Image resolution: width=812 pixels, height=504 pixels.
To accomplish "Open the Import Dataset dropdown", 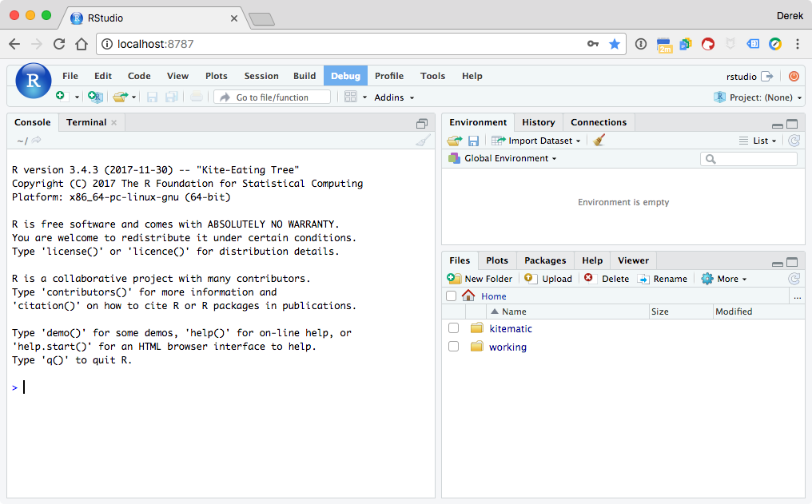I will (x=536, y=141).
